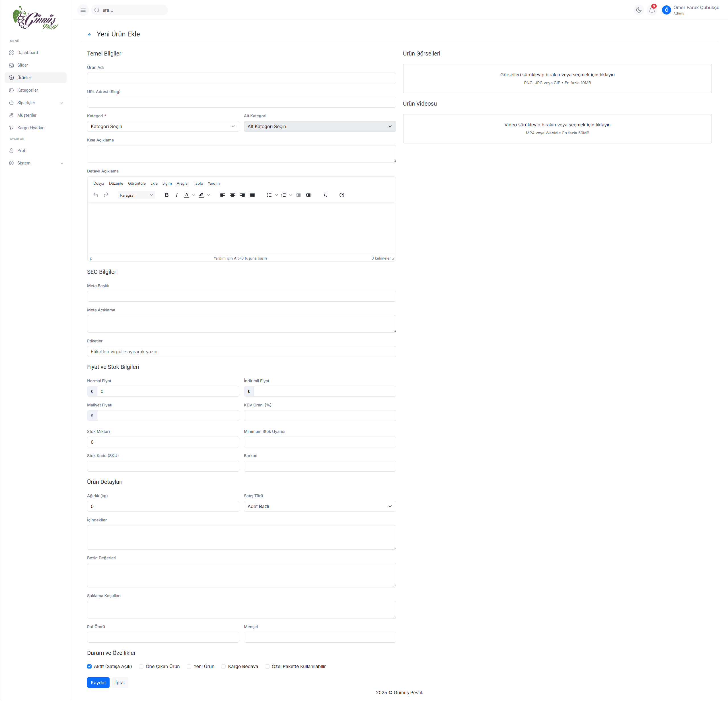Align text left in editor
728x701 pixels.
pyautogui.click(x=223, y=195)
